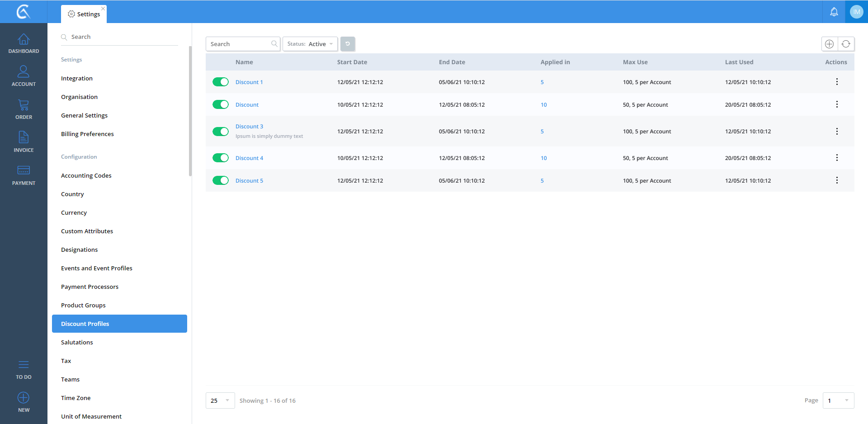This screenshot has width=868, height=424.
Task: Open the Page number dropdown
Action: [x=838, y=400]
